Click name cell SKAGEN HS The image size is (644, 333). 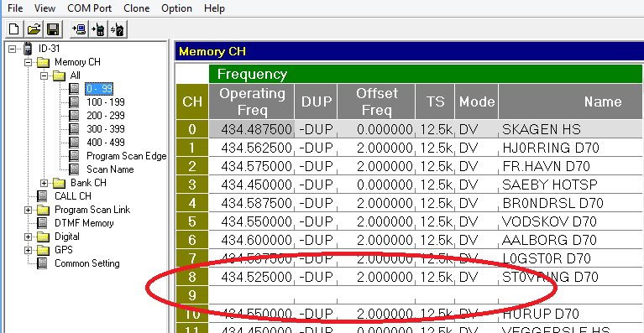[571, 129]
